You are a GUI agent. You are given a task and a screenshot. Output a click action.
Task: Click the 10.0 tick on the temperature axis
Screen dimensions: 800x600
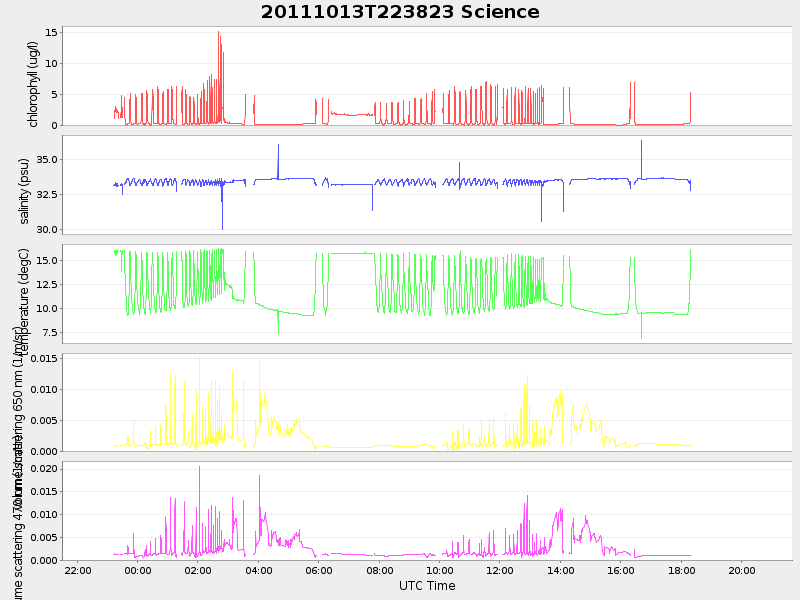click(47, 308)
